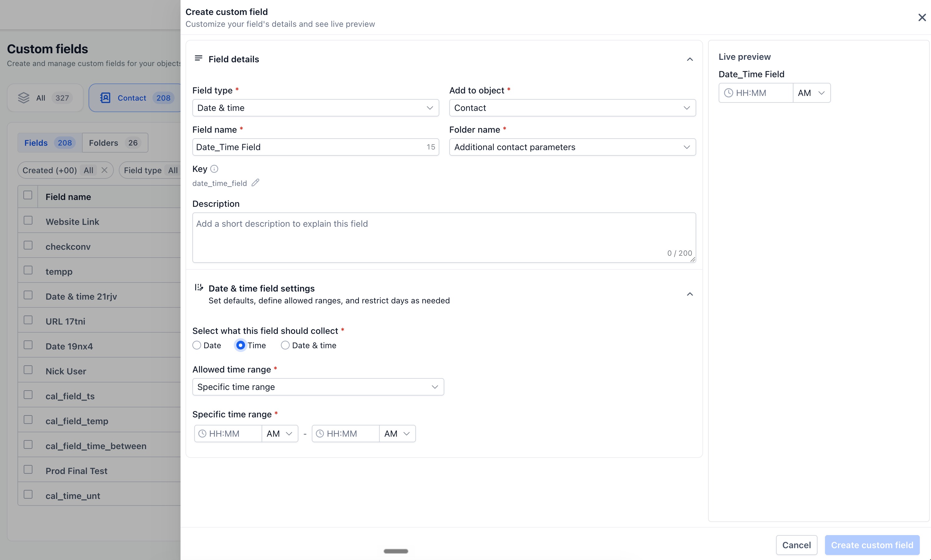Switch to the Folders tab

(x=115, y=143)
